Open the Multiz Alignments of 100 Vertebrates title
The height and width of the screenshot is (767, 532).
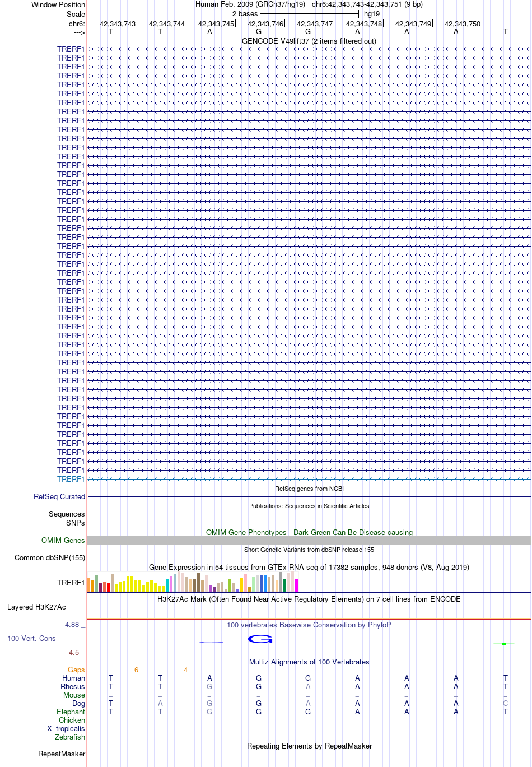309,662
